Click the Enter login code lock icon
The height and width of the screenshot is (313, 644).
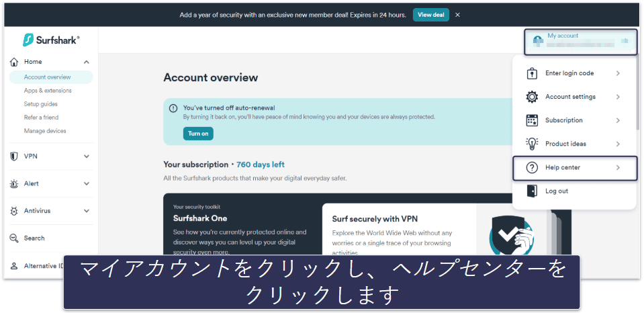(x=532, y=73)
